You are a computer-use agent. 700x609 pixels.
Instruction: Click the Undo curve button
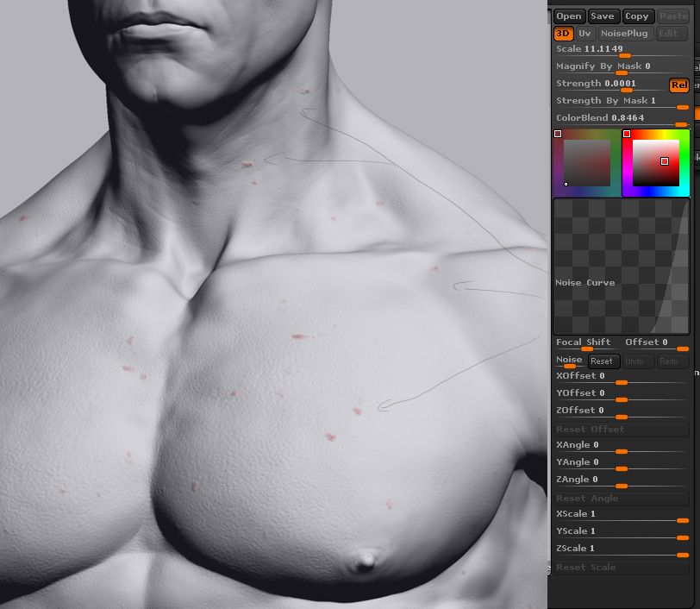pyautogui.click(x=638, y=361)
